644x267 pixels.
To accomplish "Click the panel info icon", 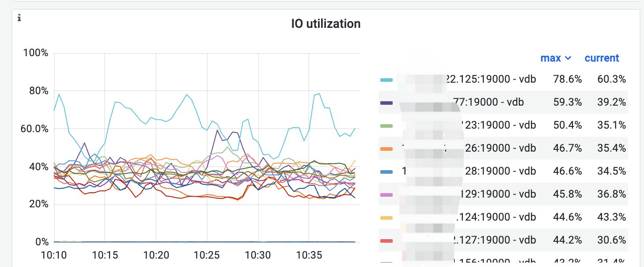I will 19,18.
